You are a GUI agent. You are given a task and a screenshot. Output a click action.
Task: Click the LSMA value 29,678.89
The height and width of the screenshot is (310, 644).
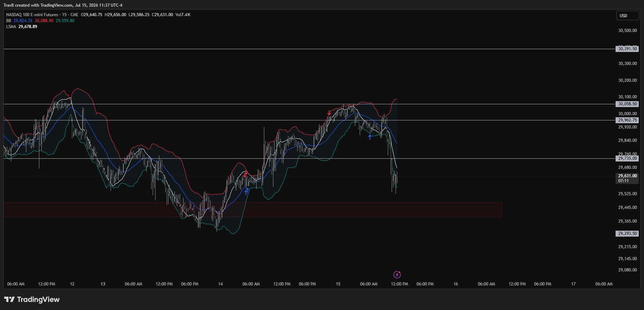(28, 27)
